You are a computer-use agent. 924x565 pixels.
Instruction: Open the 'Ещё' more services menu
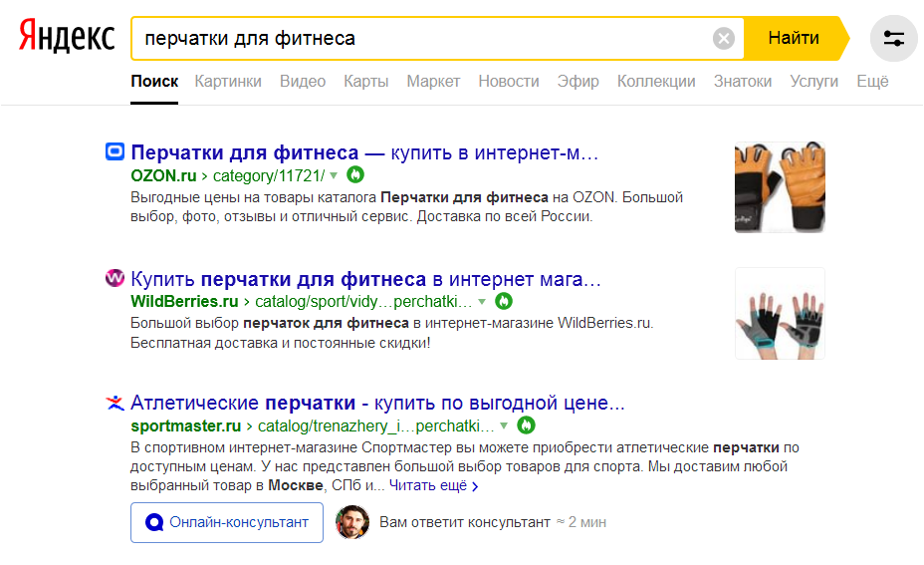pos(872,82)
